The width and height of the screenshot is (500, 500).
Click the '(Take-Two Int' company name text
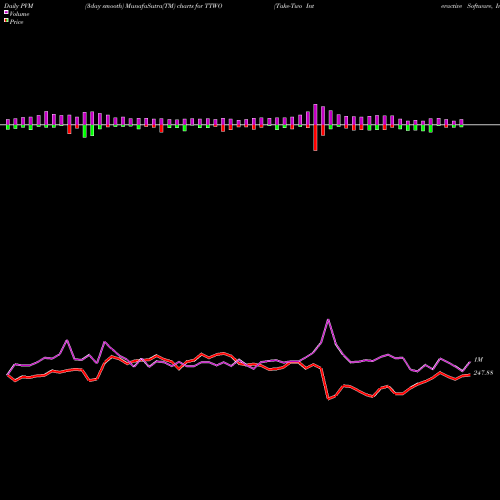(294, 6)
